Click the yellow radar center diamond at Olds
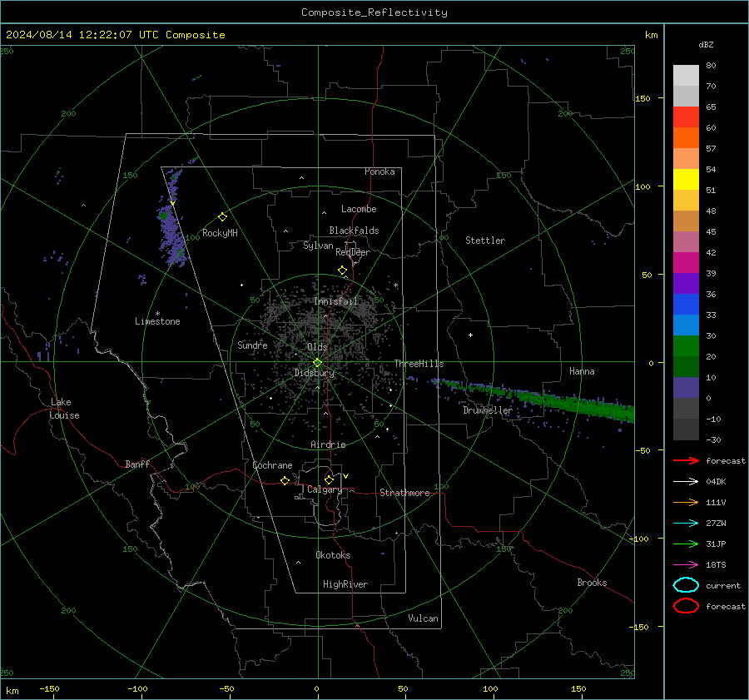The image size is (749, 700). (x=318, y=362)
